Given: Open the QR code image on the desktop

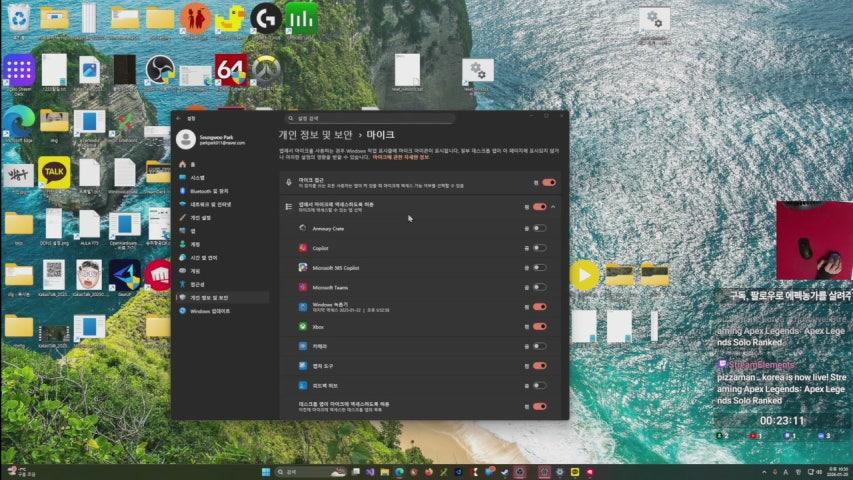Looking at the screenshot, I should coord(54,276).
